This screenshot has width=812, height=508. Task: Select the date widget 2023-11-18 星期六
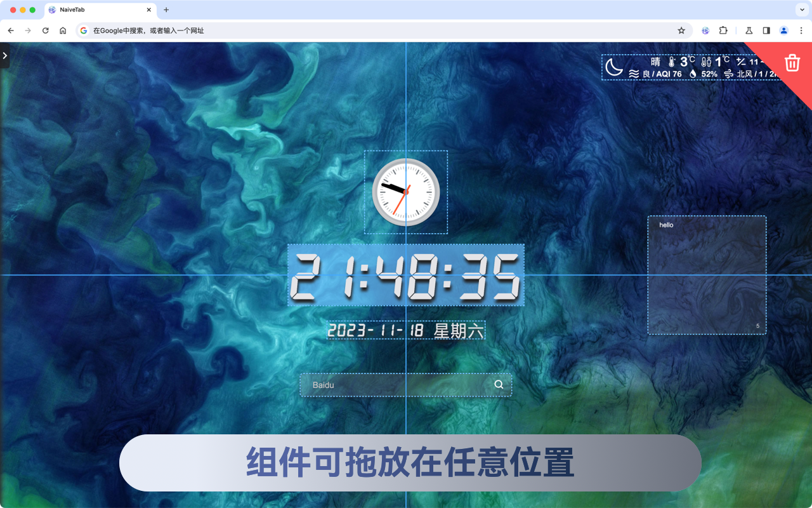click(405, 330)
